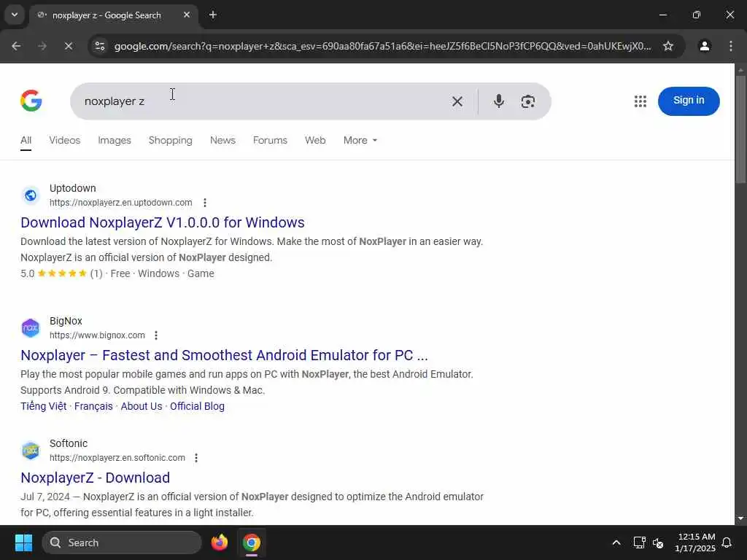Click the scrollbar down arrow
Viewport: 747px width, 560px height.
tap(740, 518)
